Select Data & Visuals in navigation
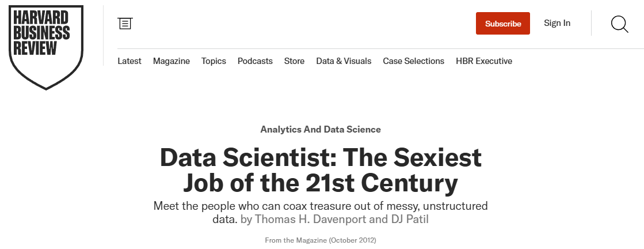 click(x=344, y=61)
